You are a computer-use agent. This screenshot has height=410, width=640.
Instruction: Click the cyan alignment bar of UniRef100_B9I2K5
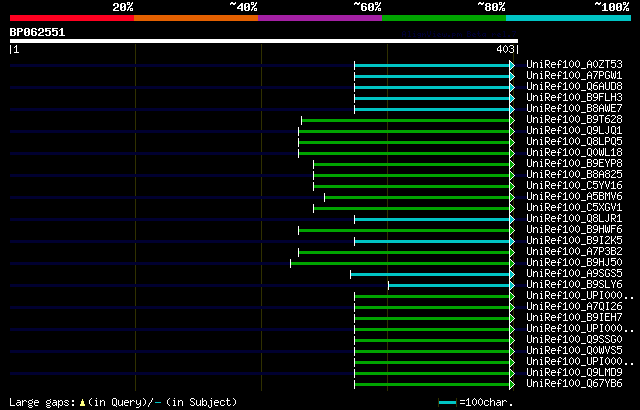click(432, 242)
